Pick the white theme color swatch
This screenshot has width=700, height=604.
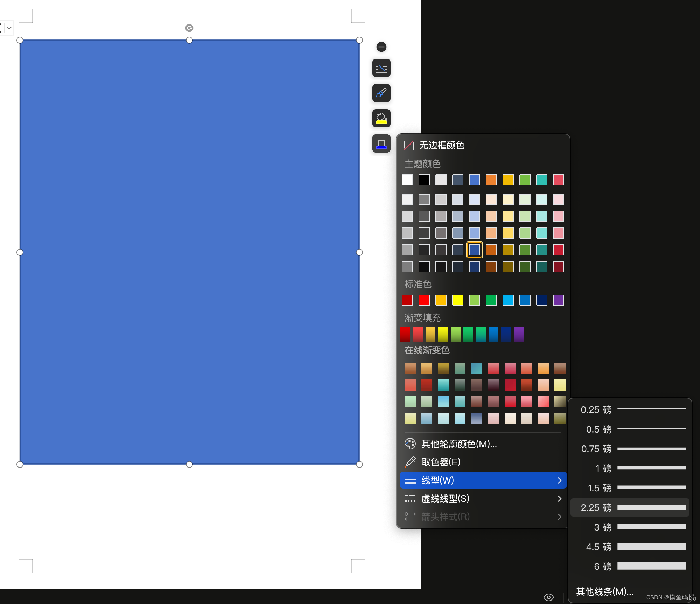point(407,180)
